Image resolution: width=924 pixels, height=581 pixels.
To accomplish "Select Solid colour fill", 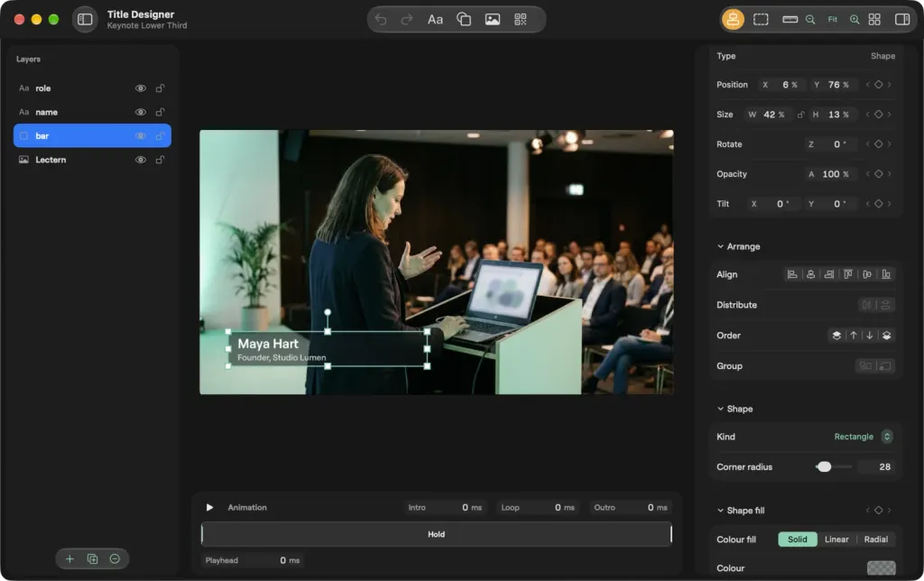I will tap(798, 539).
